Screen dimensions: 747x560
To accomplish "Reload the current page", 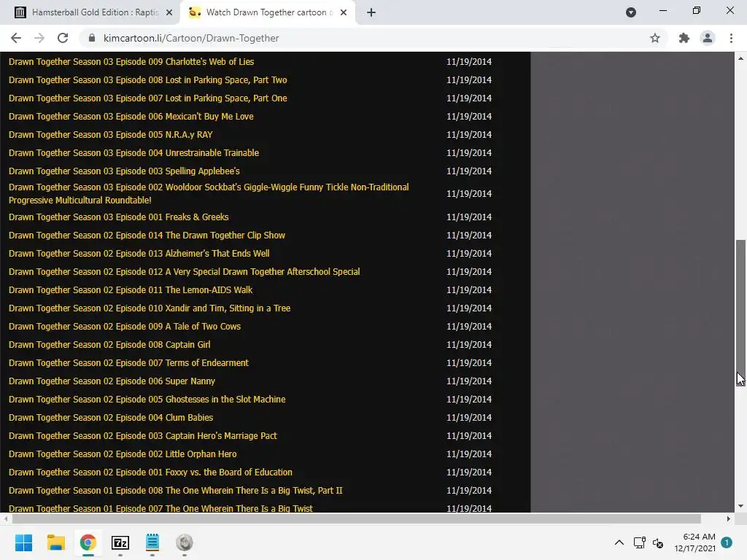I will click(x=63, y=38).
